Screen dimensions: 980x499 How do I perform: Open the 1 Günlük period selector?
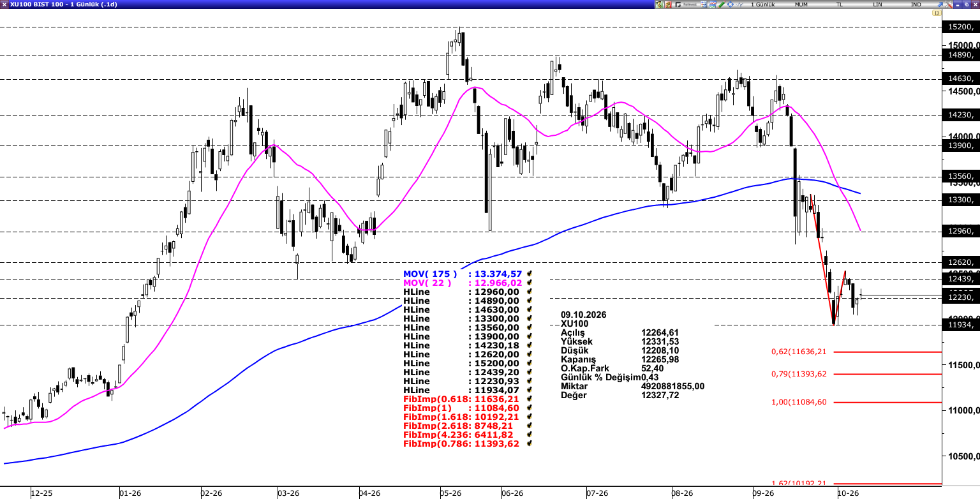pyautogui.click(x=762, y=4)
